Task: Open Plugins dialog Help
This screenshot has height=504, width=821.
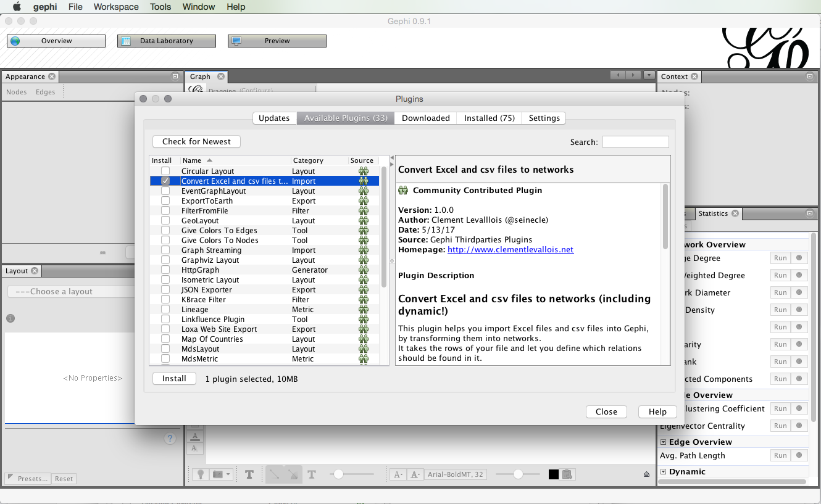Action: [x=657, y=411]
